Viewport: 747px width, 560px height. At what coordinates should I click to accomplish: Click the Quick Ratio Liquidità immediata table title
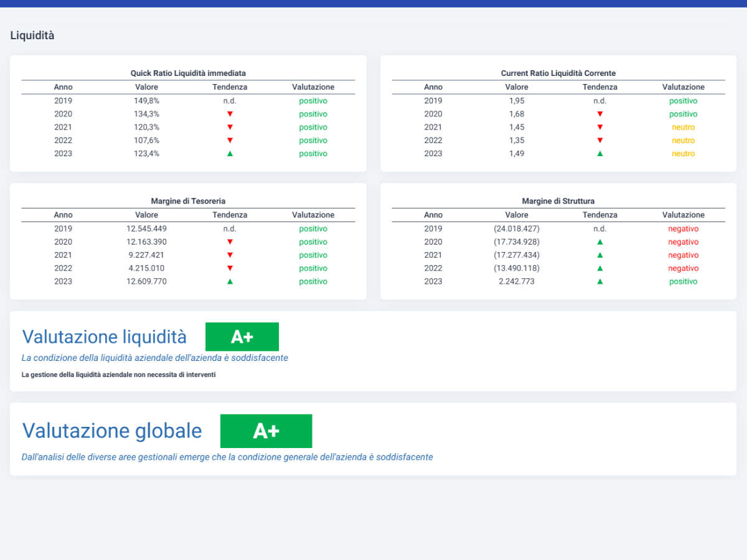coord(188,73)
